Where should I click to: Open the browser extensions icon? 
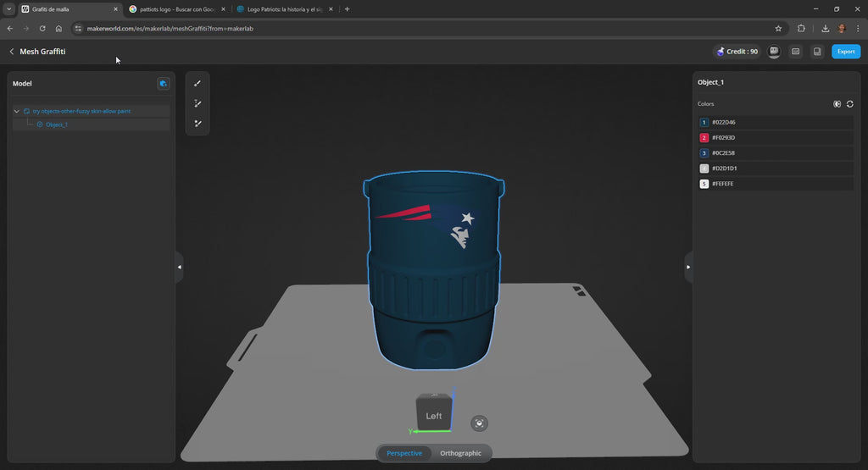click(x=801, y=29)
